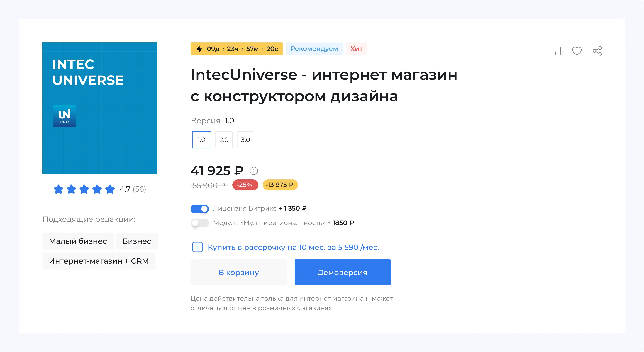
Task: Click the share icon
Action: [x=597, y=51]
